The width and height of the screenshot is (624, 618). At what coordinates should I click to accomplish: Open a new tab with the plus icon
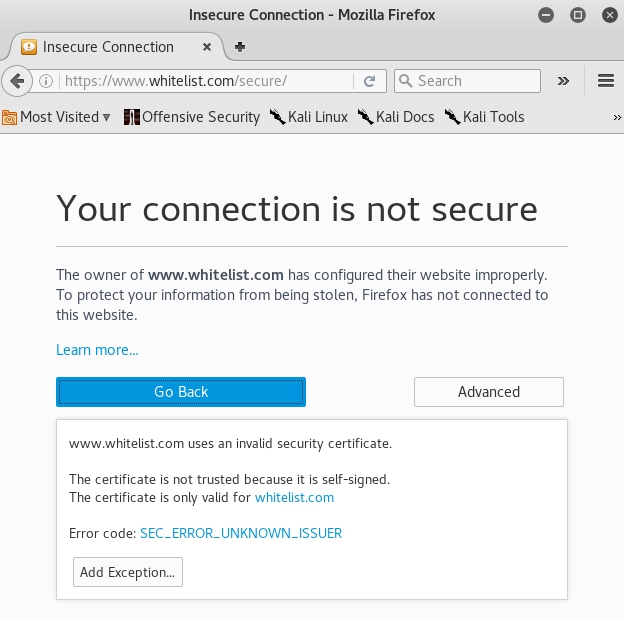pyautogui.click(x=240, y=47)
